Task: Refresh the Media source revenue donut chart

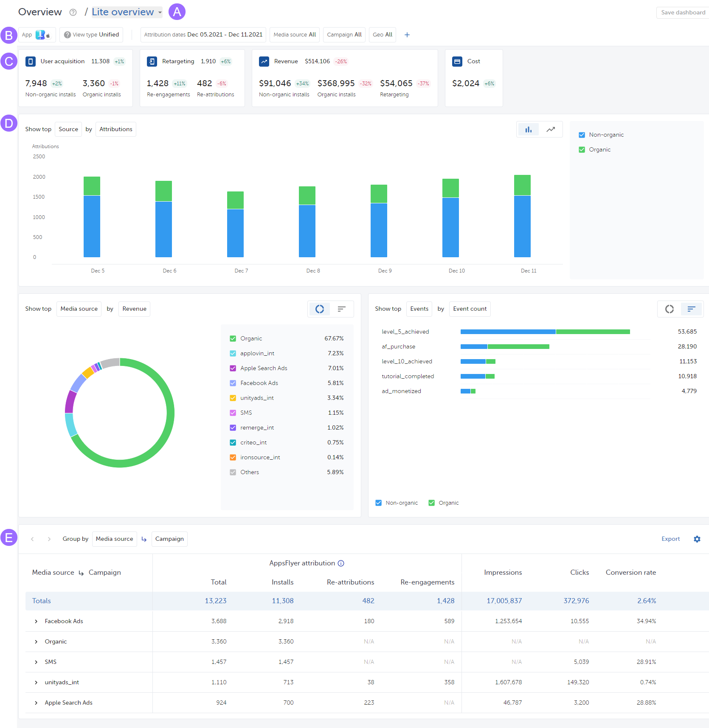Action: pyautogui.click(x=319, y=309)
